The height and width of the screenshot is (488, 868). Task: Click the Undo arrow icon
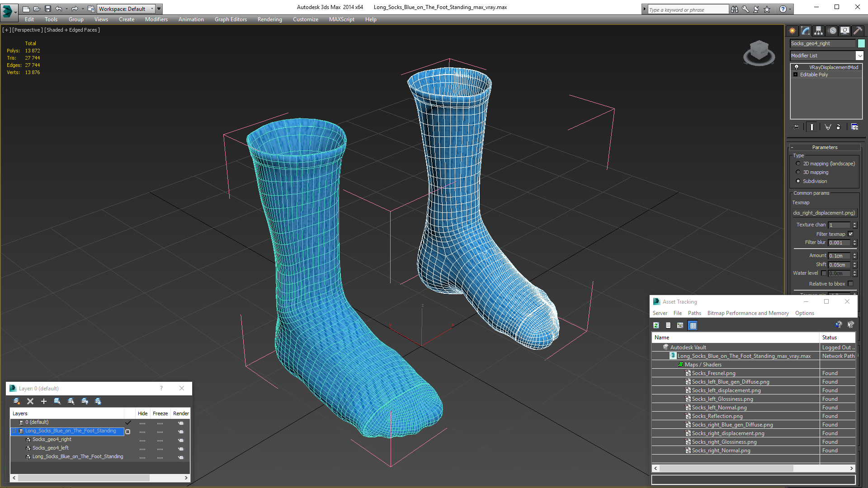coord(59,9)
